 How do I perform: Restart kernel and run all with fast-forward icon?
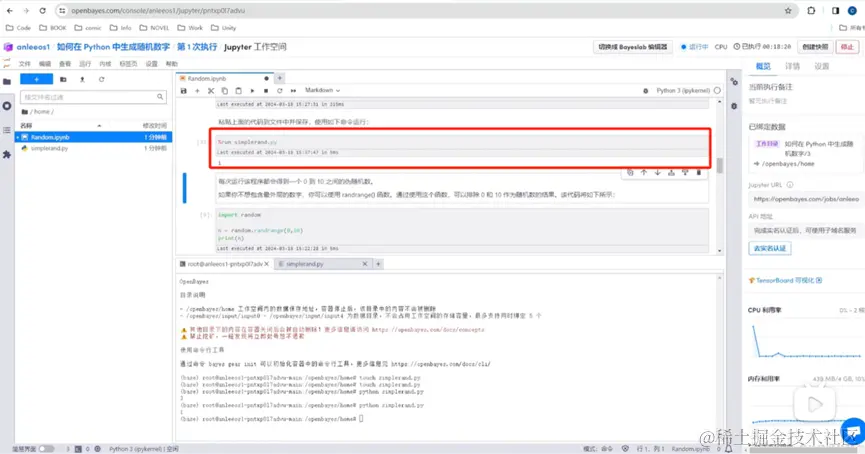pos(293,90)
